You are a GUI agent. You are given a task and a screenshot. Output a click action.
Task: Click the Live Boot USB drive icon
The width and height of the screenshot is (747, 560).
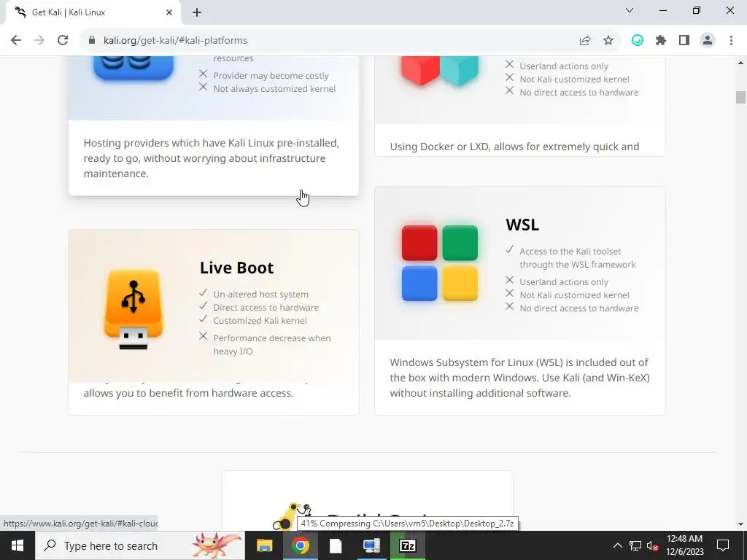click(133, 309)
